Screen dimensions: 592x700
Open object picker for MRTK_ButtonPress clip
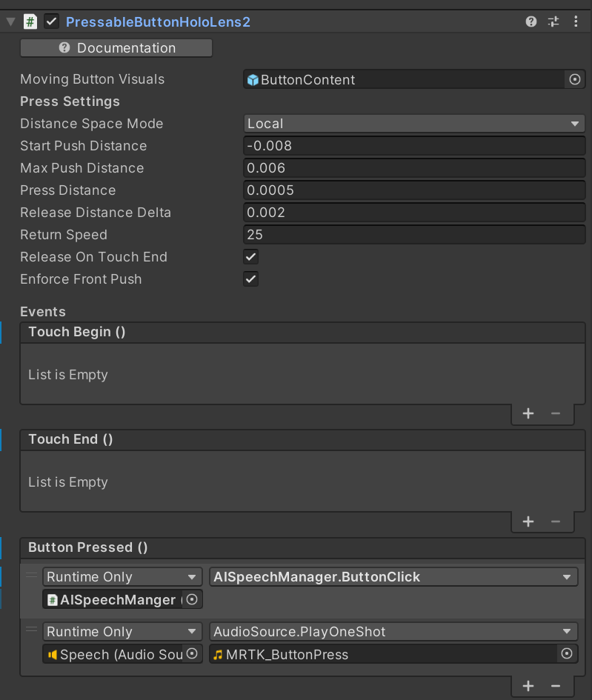pos(567,654)
